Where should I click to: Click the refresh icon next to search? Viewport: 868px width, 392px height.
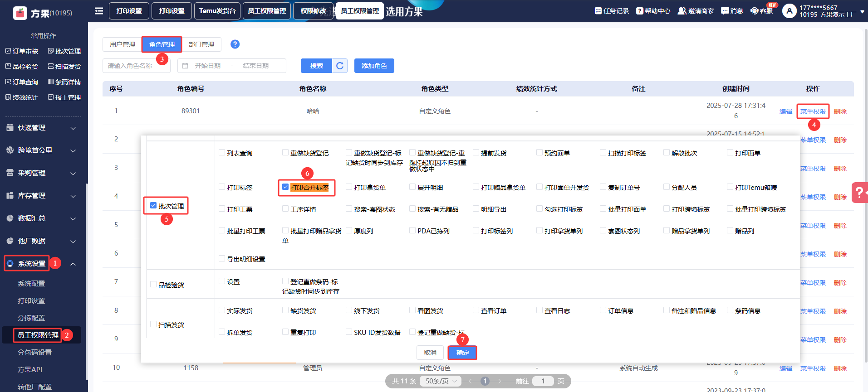click(340, 66)
